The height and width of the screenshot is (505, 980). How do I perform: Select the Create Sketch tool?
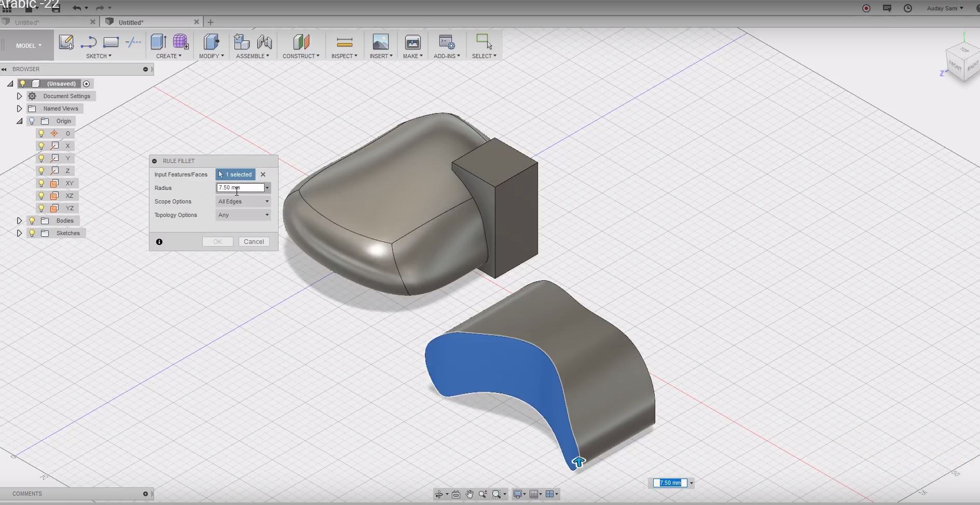pyautogui.click(x=66, y=43)
